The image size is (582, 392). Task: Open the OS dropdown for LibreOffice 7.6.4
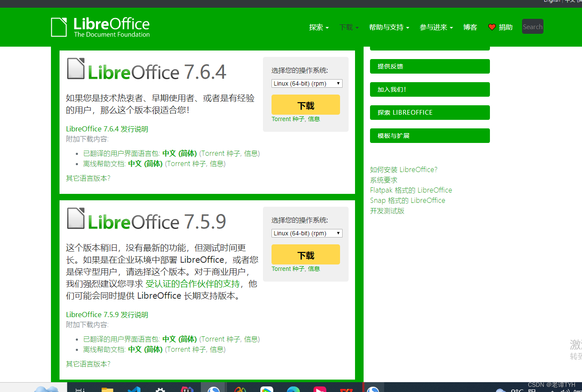307,83
